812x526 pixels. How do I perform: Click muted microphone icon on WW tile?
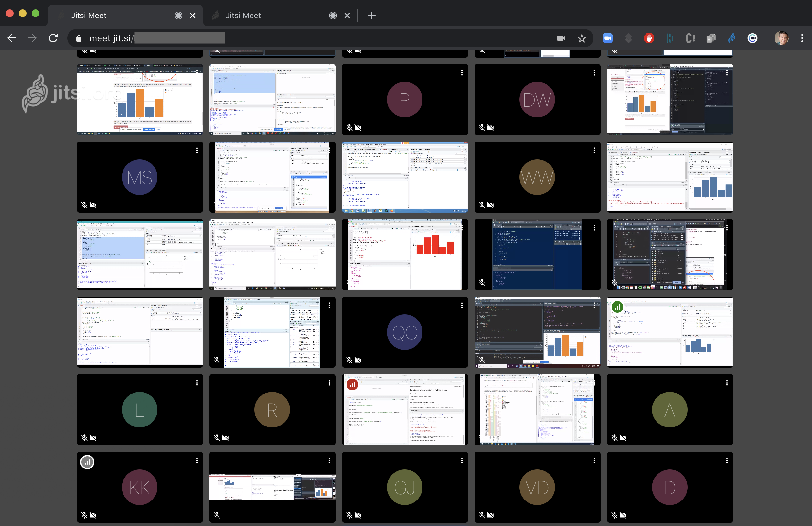click(482, 205)
